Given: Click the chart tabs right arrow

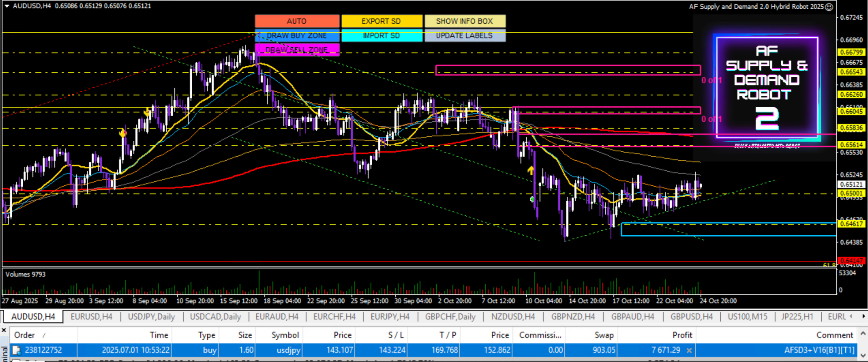Looking at the screenshot, I should [x=863, y=316].
